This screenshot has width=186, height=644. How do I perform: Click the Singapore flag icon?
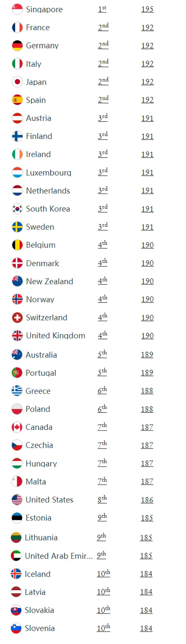[x=17, y=9]
